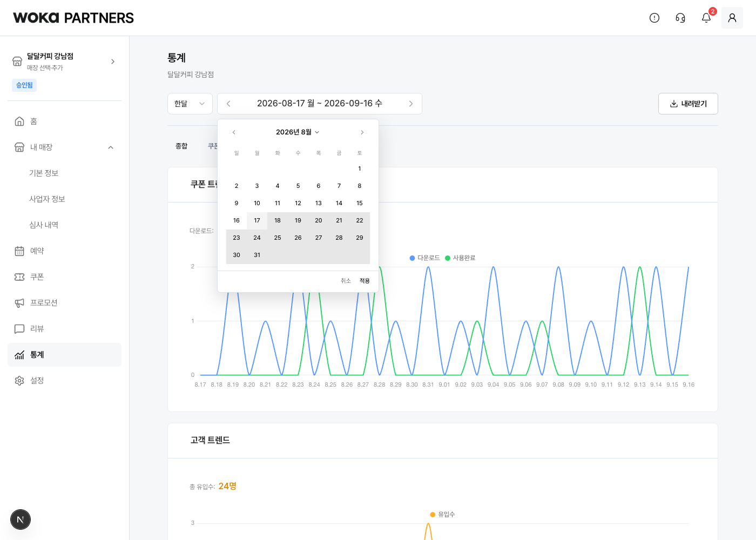
Task: Go to 홈 in sidebar
Action: [x=65, y=122]
